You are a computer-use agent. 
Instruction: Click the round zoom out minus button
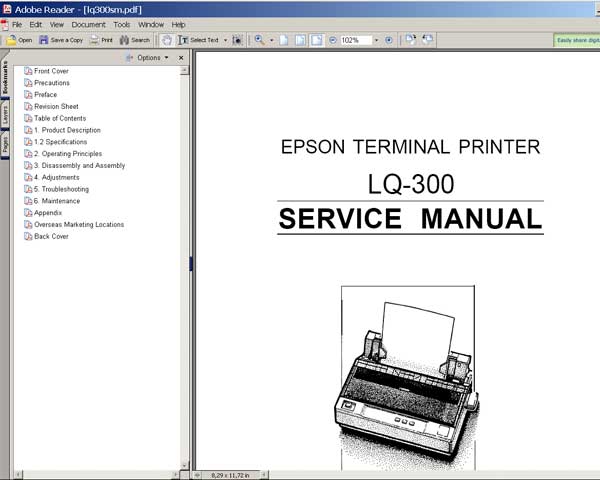333,40
